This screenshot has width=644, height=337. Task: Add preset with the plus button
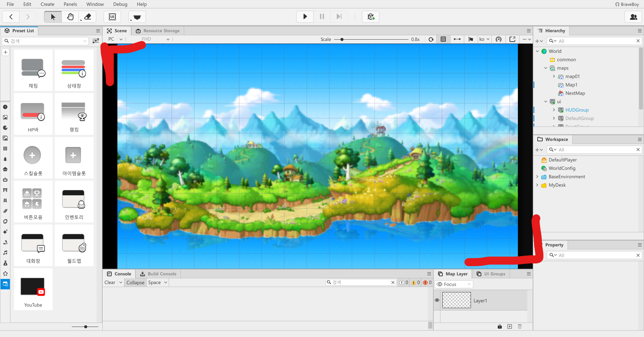coord(6,52)
